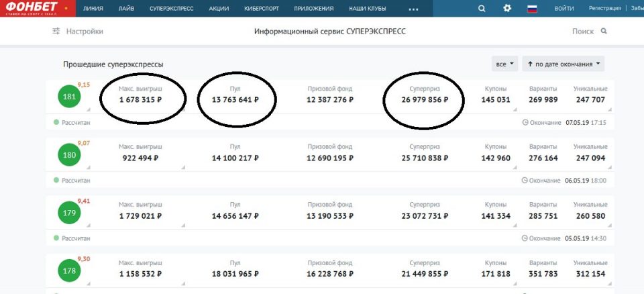This screenshot has height=294, width=644.
Task: Open the search magnifier in top bar
Action: tap(482, 9)
